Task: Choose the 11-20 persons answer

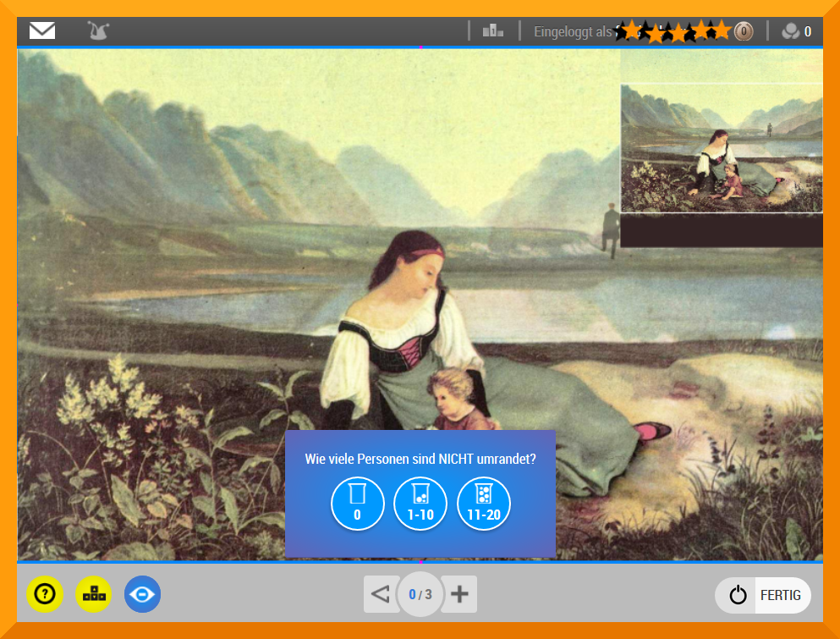Action: point(484,504)
